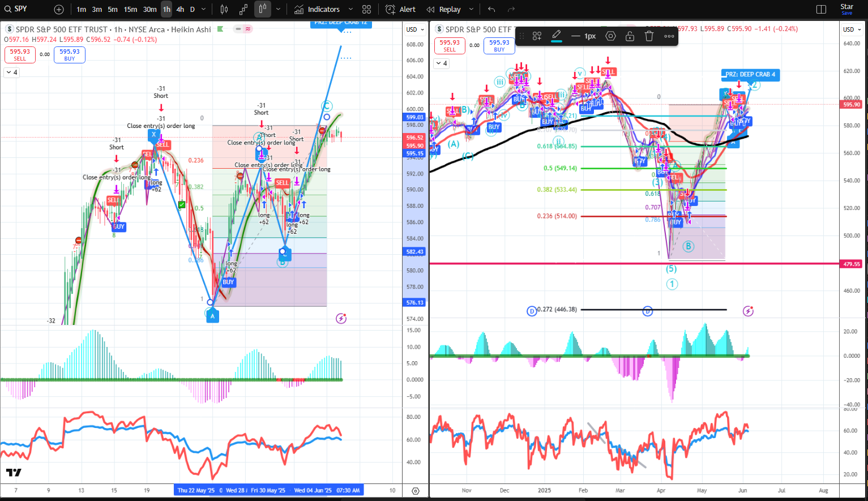Toggle the grey dash pill on left chart
The image size is (868, 501).
(x=239, y=29)
